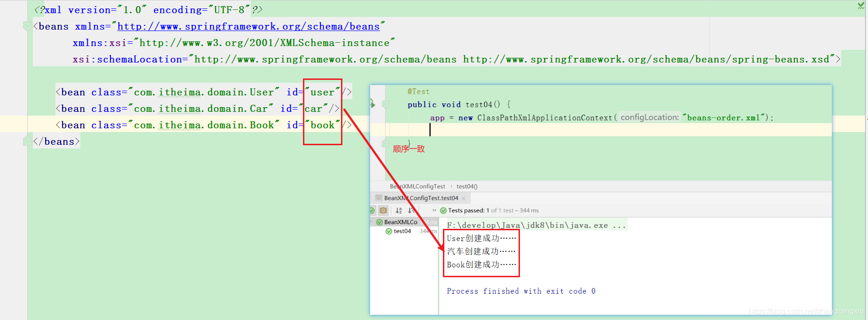
Task: Sort tests alphabetically icon
Action: 399,211
